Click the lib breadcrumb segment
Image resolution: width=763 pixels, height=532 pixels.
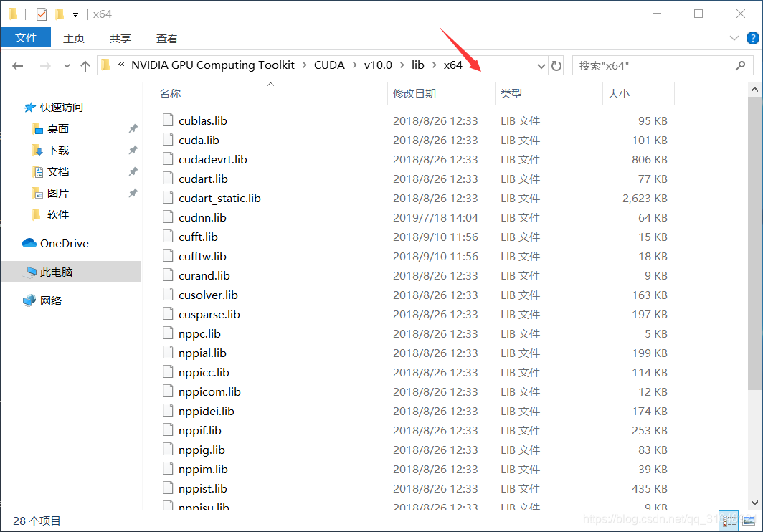(x=418, y=65)
